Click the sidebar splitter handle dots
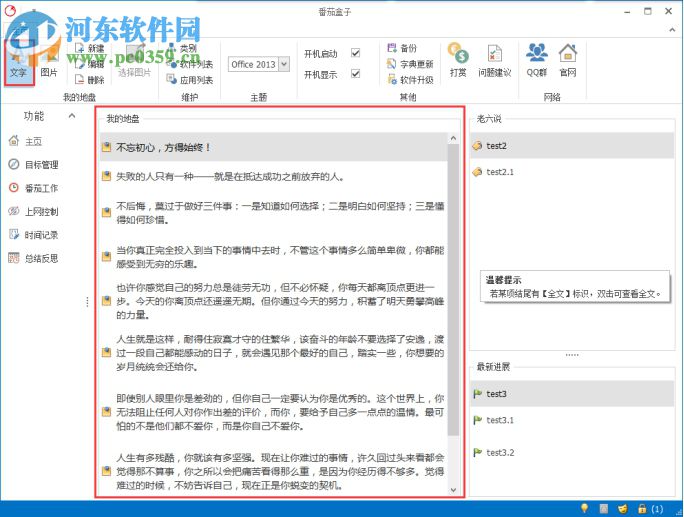The image size is (684, 517). pyautogui.click(x=87, y=301)
